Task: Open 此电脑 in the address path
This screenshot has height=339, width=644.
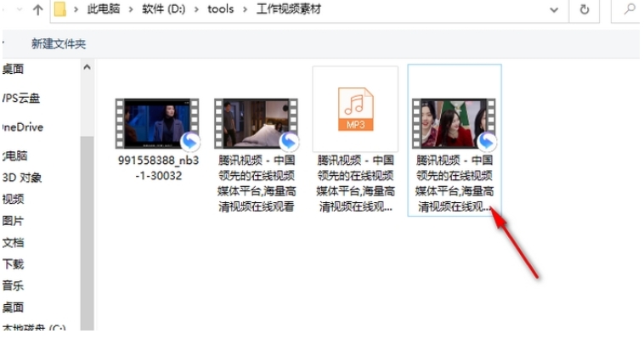Action: (x=103, y=9)
